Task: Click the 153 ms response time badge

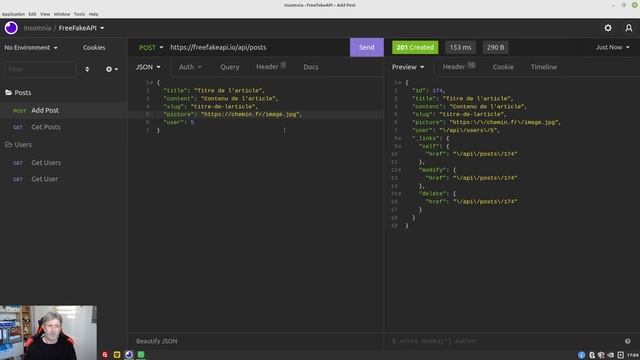Action: [x=460, y=47]
